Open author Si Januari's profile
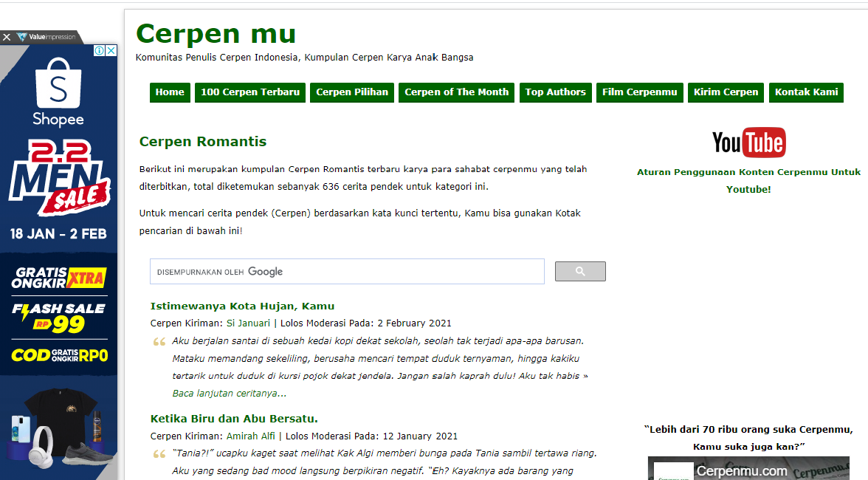868x480 pixels. [x=248, y=323]
